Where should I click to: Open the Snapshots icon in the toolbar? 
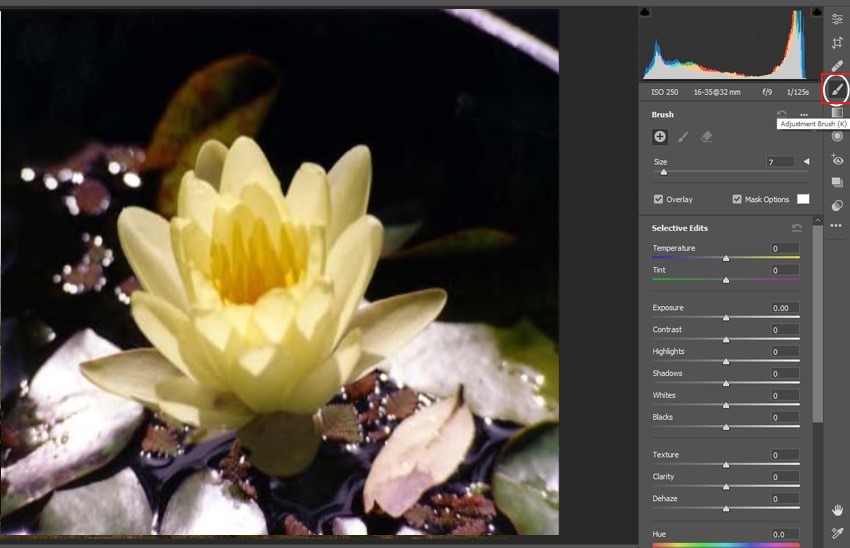point(837,183)
